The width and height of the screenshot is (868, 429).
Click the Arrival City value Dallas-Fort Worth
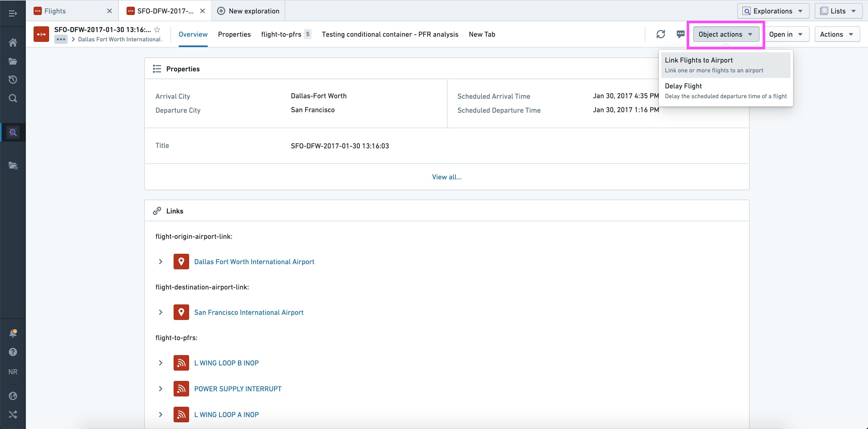(x=319, y=96)
